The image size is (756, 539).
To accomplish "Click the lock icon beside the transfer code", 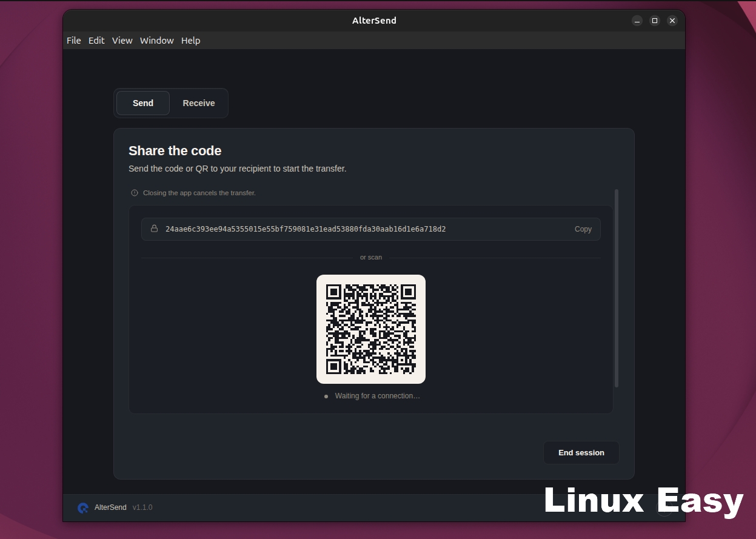I will tap(154, 229).
